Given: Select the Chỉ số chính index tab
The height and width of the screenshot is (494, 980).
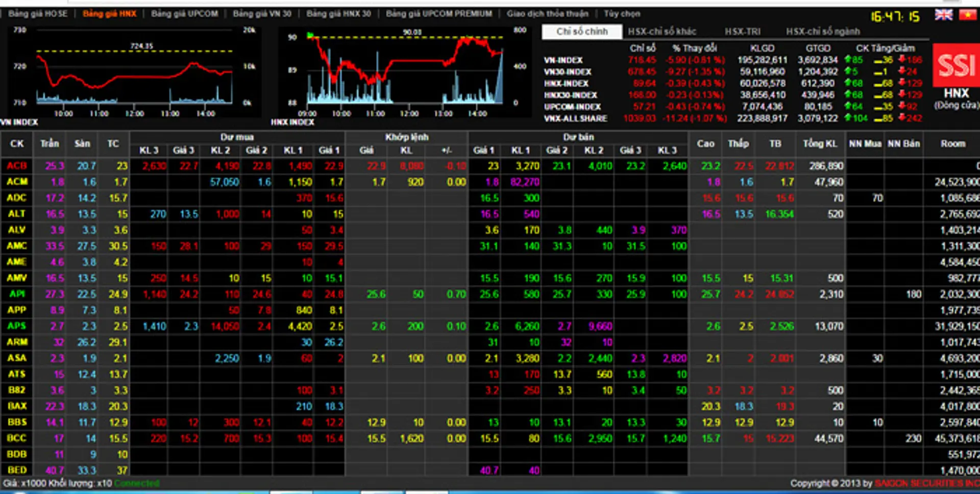Looking at the screenshot, I should (x=582, y=32).
